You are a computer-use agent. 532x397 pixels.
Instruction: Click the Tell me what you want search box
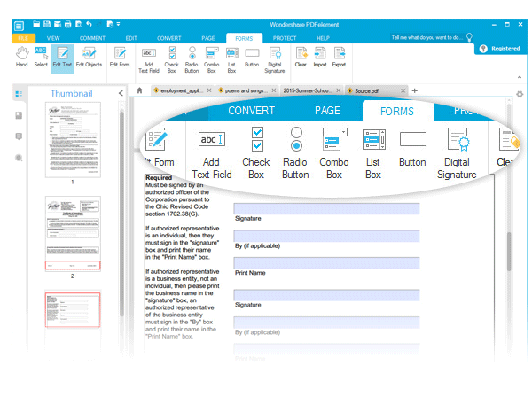pyautogui.click(x=426, y=37)
